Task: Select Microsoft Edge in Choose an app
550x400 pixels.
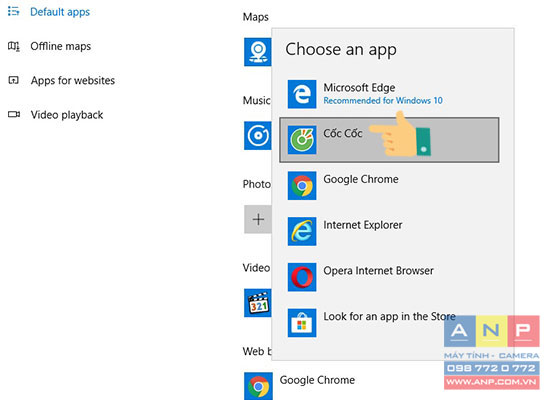Action: (389, 94)
